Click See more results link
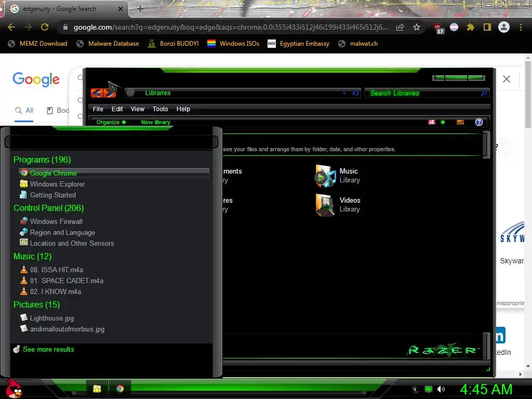The width and height of the screenshot is (532, 399). tap(44, 349)
